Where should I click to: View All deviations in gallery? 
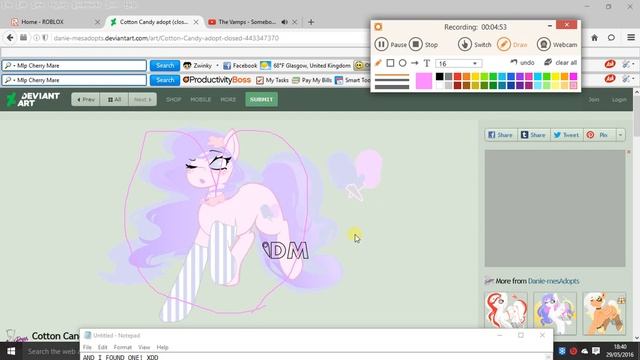coord(114,99)
